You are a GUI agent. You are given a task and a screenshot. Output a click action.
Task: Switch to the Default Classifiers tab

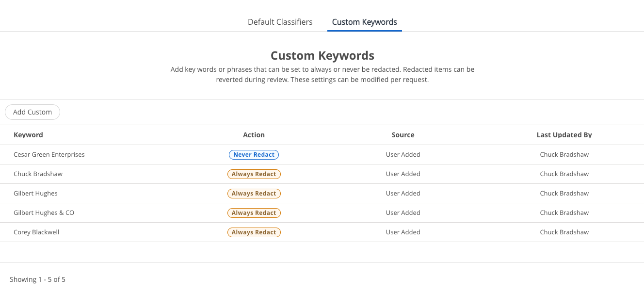point(280,22)
